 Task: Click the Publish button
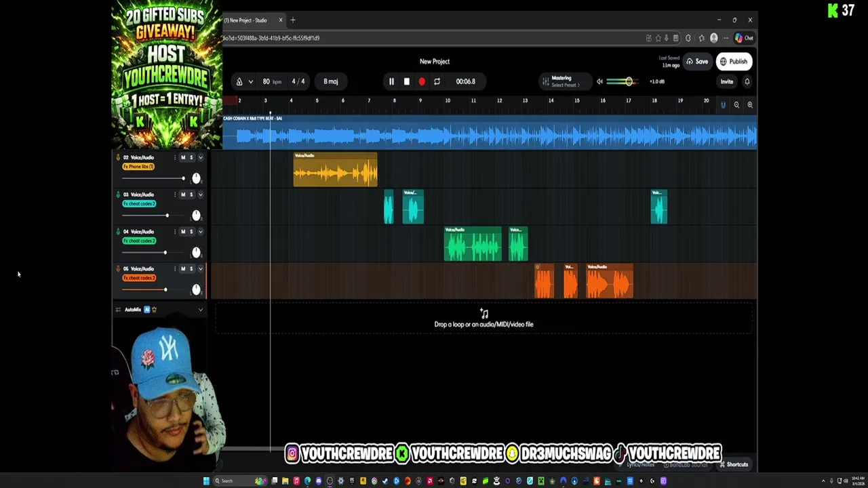tap(734, 62)
